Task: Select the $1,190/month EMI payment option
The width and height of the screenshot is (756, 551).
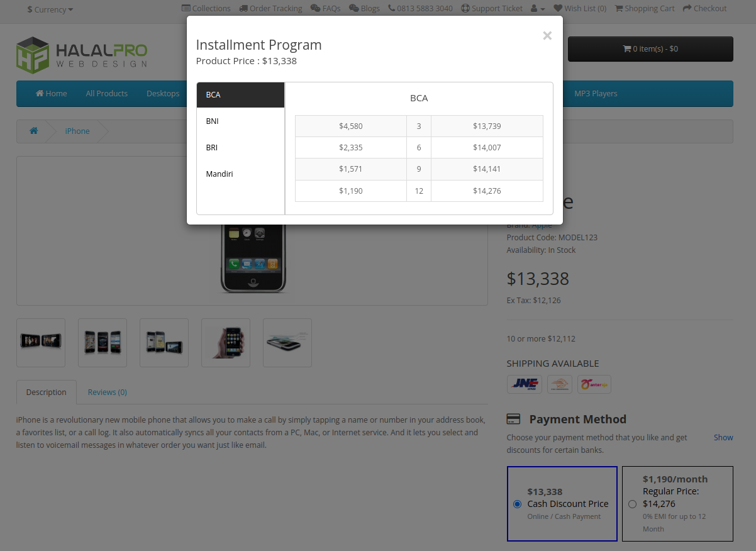Action: [632, 503]
